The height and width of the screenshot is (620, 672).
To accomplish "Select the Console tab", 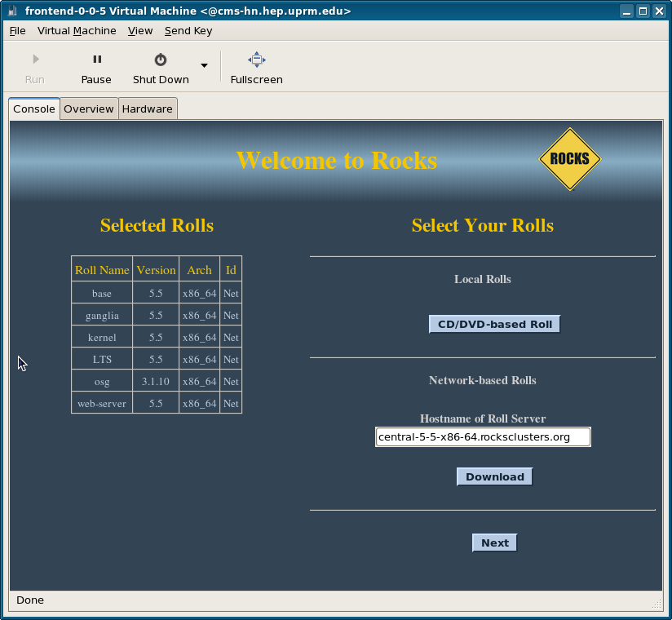I will [34, 108].
